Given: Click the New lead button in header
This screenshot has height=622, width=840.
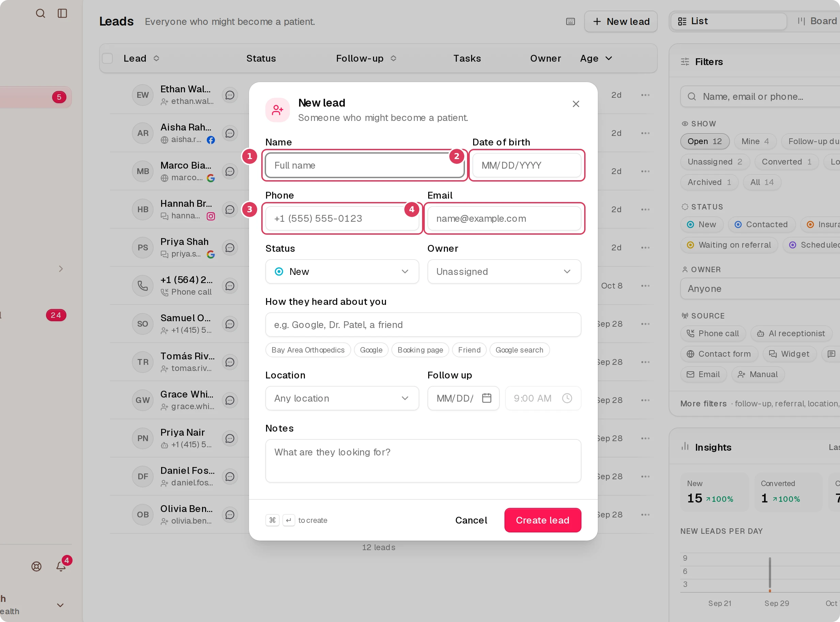Looking at the screenshot, I should pos(621,21).
